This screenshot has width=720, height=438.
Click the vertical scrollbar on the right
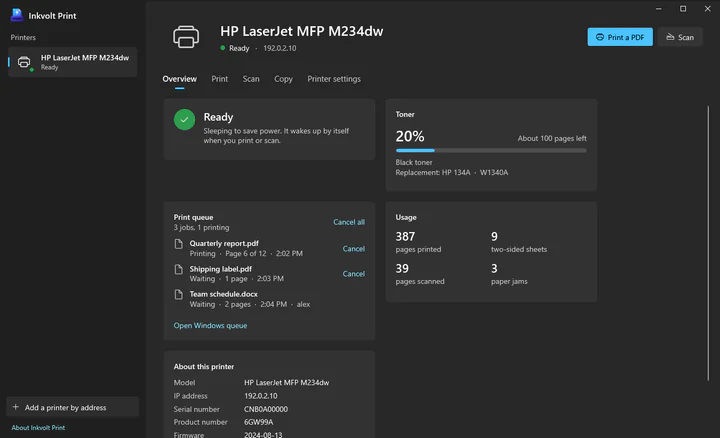(708, 243)
